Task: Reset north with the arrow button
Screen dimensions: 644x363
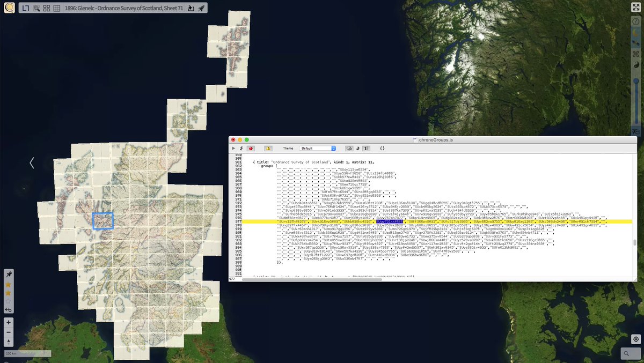Action: [x=9, y=342]
